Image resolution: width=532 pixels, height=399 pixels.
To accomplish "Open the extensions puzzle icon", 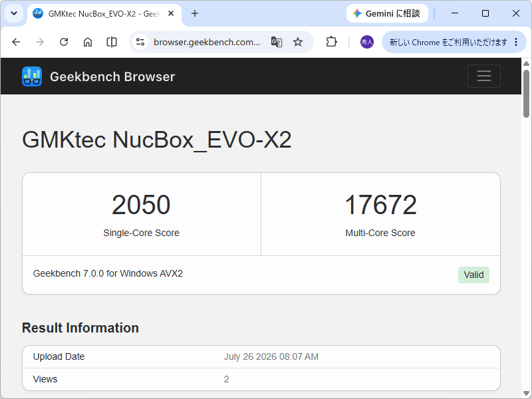I will (331, 42).
